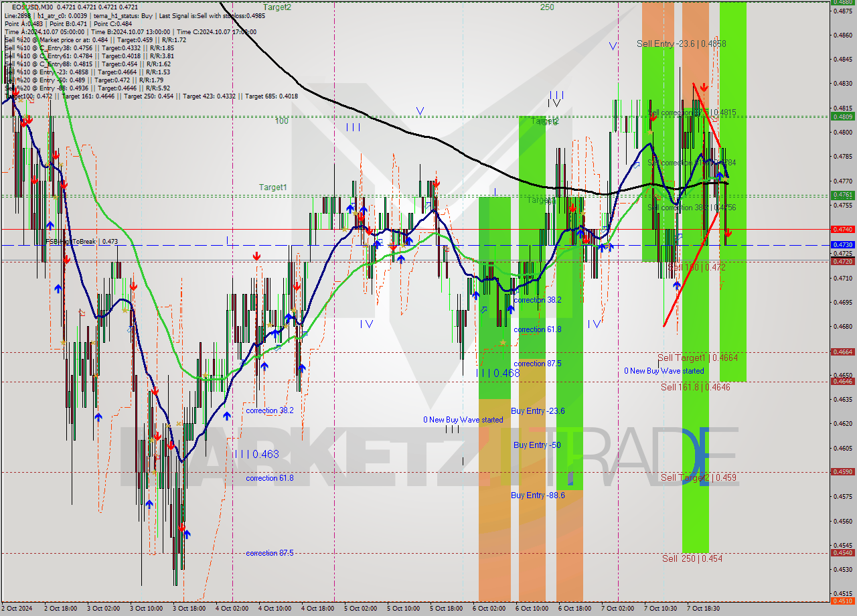Click the blue 0.4730 price tag

(x=842, y=245)
